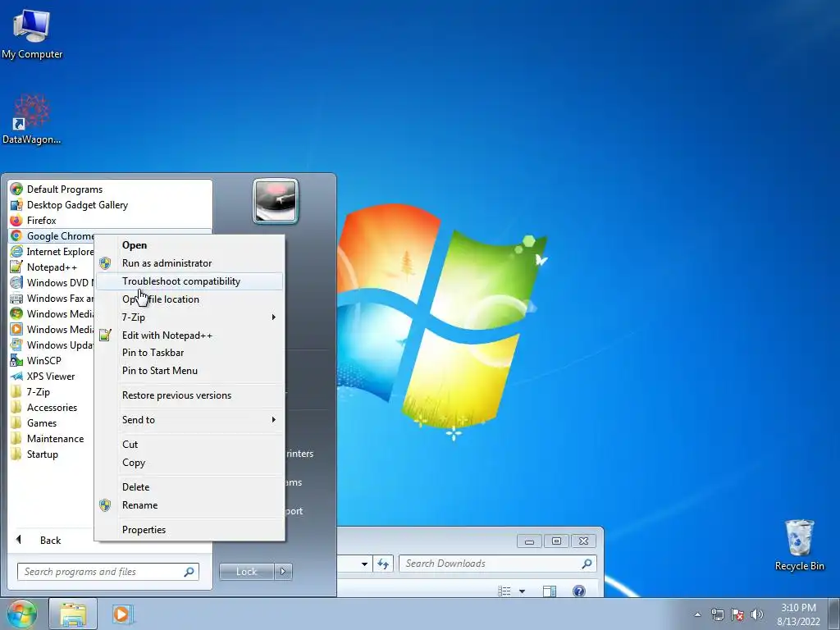
Task: Click the search magnifier in Start menu
Action: point(189,572)
